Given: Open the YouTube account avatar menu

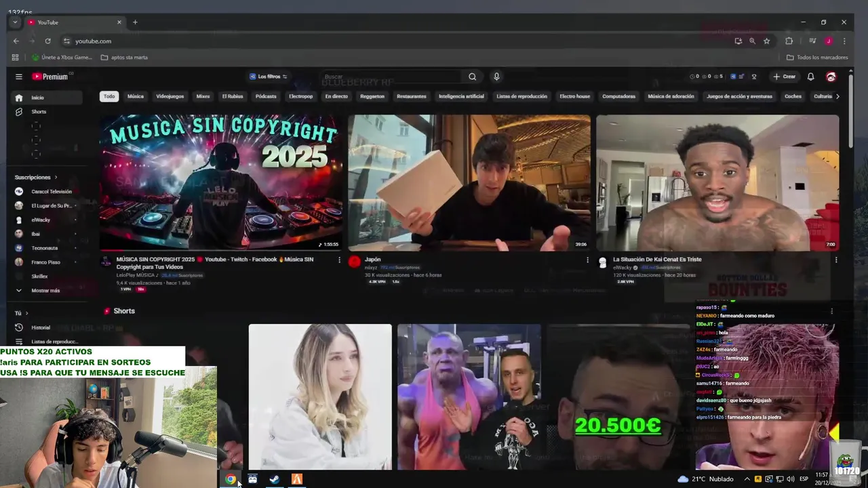Looking at the screenshot, I should 831,77.
